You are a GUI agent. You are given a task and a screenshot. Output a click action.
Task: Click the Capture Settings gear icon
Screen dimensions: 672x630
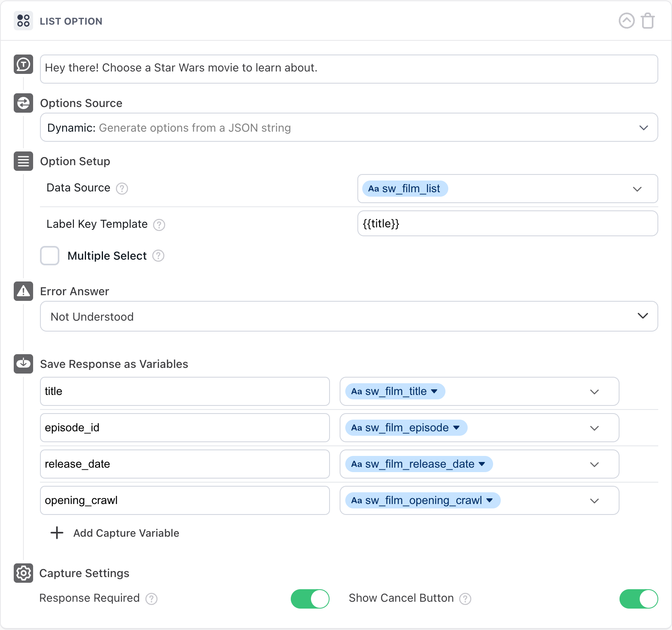point(23,573)
